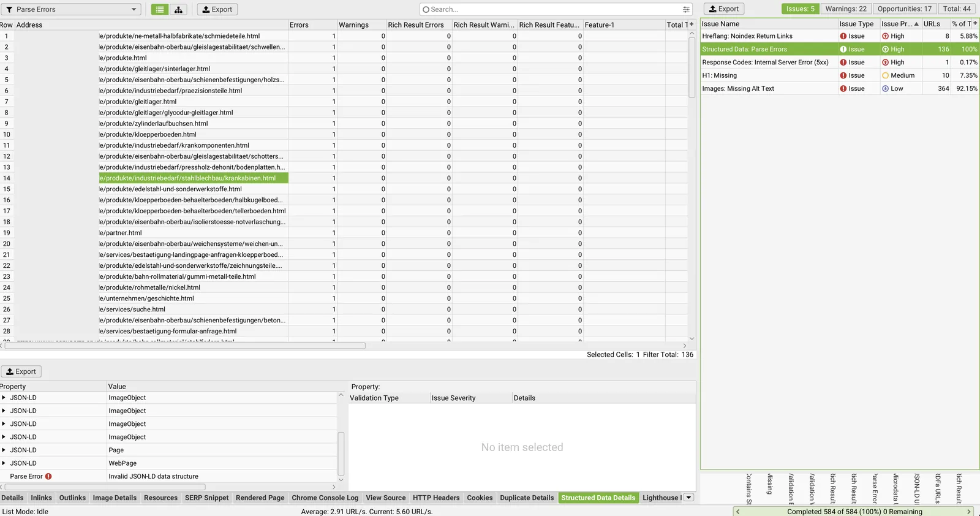Open the bottom tabs overflow dropdown arrow
The image size is (980, 516).
pos(688,498)
